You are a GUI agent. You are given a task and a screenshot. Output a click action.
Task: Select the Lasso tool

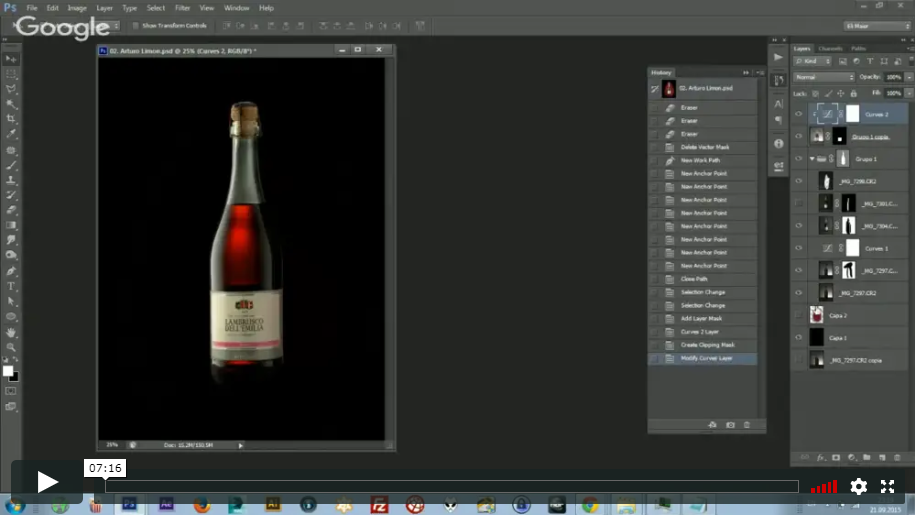(11, 89)
